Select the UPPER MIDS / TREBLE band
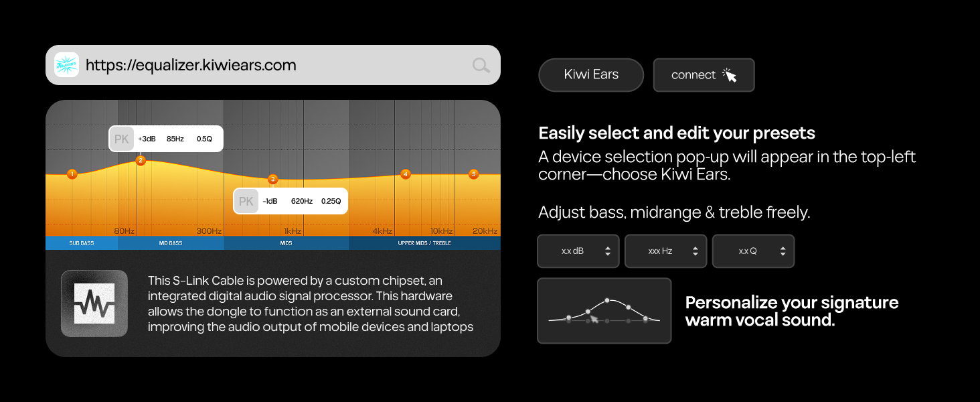 tap(424, 243)
